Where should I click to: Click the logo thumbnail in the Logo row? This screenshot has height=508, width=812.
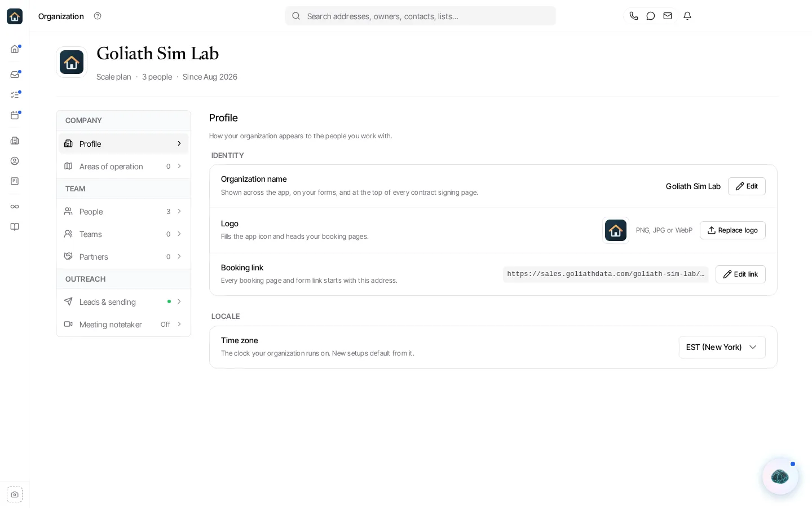[x=616, y=230]
